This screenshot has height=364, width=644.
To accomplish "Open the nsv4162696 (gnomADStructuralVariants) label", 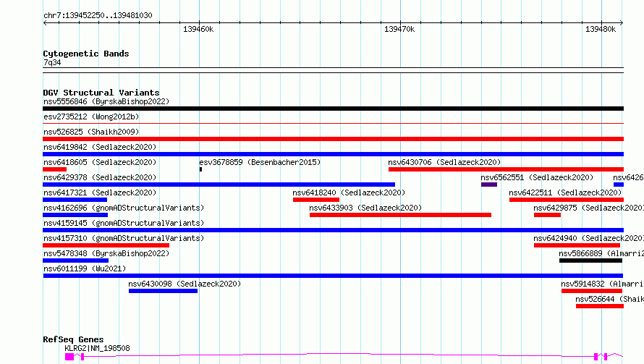I will tap(124, 208).
